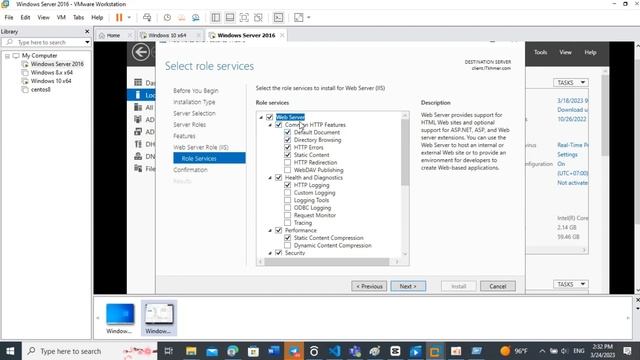Open the Task View taskbar icon
This screenshot has height=360, width=640.
coord(168,351)
